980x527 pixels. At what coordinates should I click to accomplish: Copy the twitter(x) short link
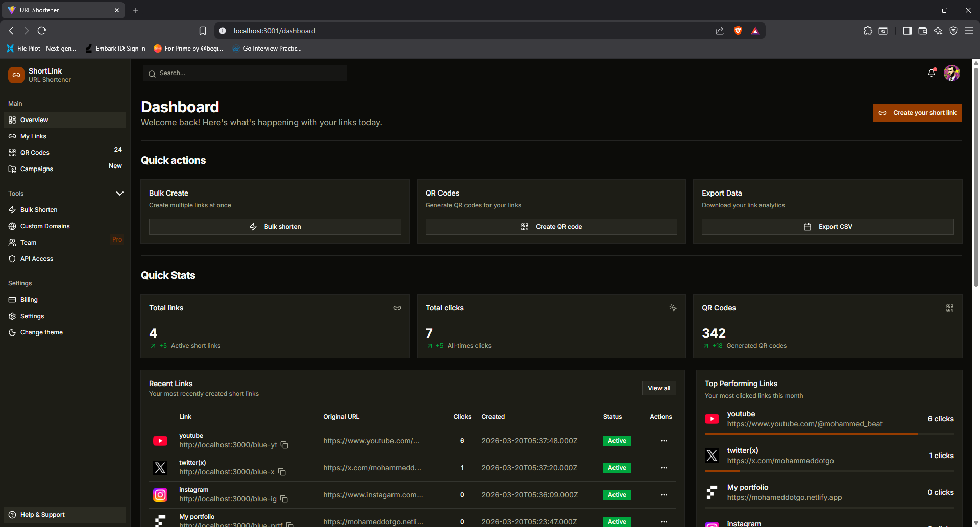pos(282,472)
